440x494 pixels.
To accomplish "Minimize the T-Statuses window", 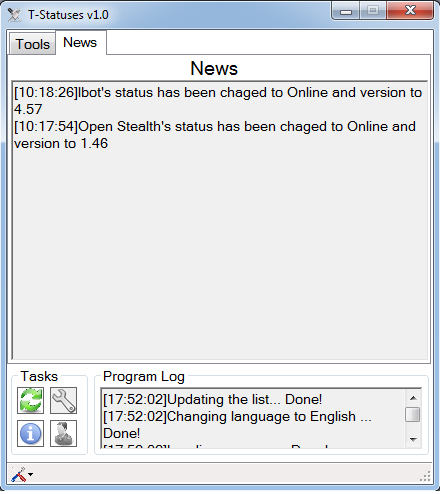I will (346, 11).
